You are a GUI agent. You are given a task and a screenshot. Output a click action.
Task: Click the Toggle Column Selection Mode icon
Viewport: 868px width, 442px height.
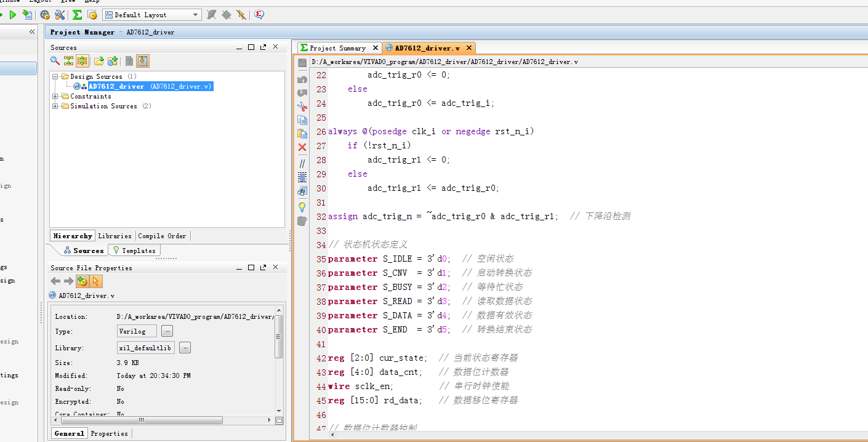302,177
